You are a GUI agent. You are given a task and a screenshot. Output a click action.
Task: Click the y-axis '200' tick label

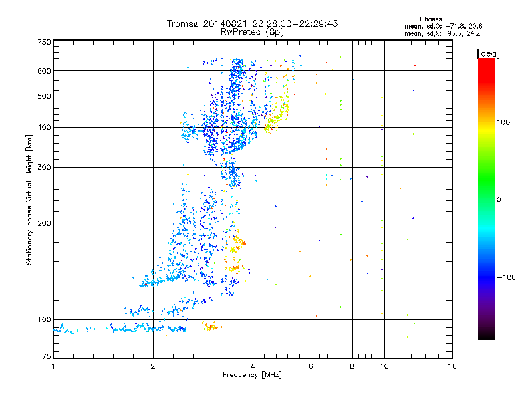44,223
